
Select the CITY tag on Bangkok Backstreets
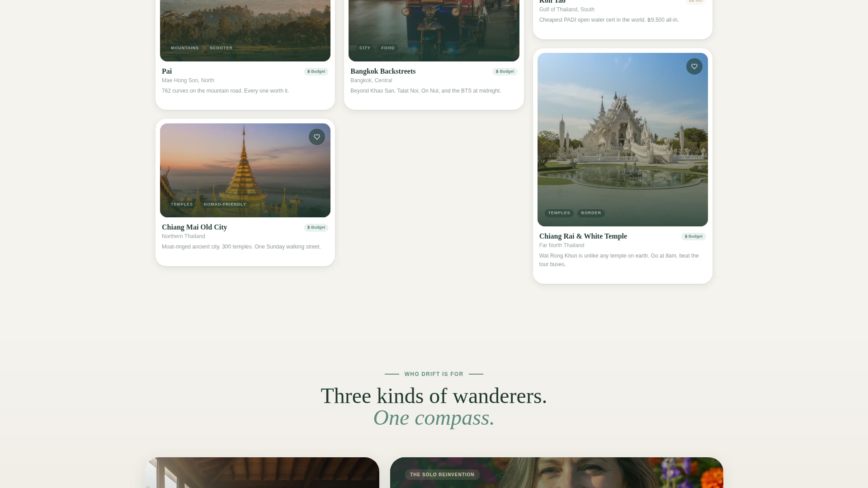tap(364, 48)
